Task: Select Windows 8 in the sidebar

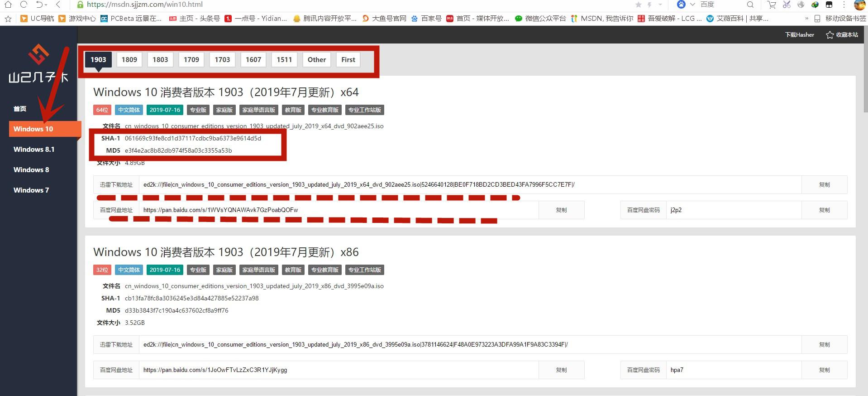Action: click(31, 170)
